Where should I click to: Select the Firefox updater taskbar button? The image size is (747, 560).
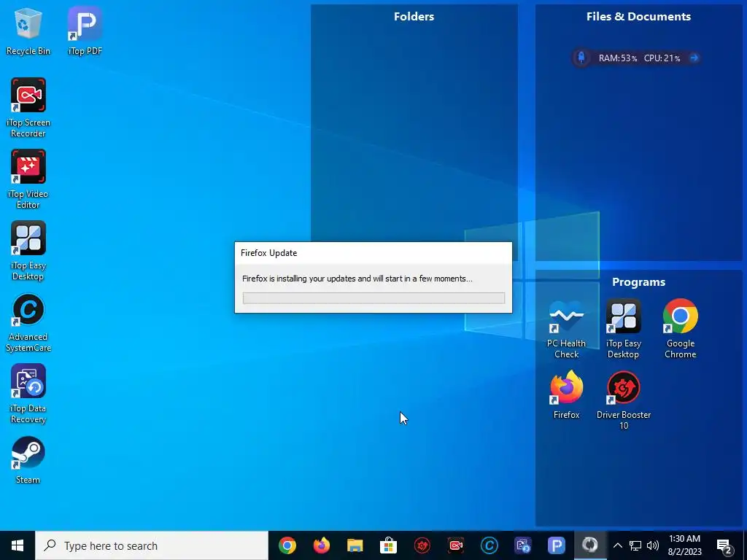(589, 545)
